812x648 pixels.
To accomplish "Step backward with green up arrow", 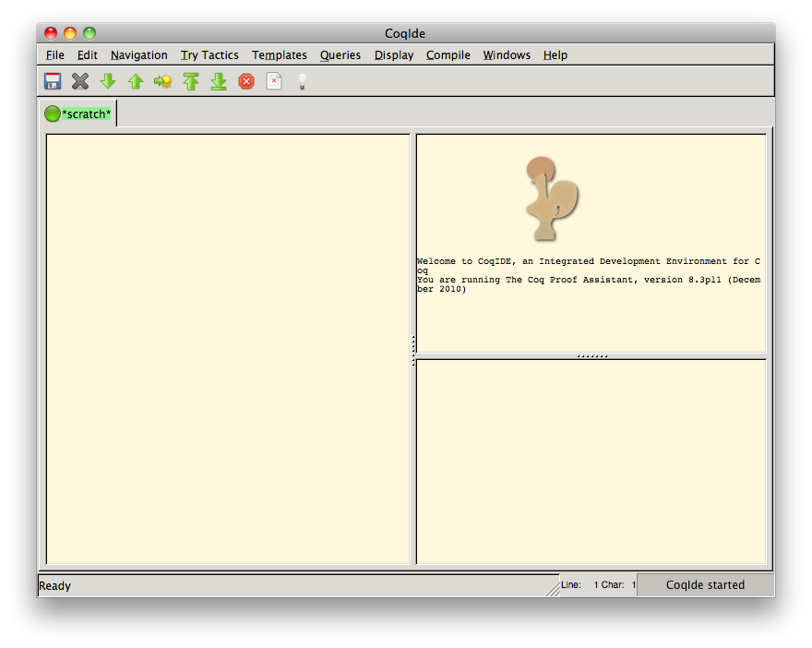I will coord(136,81).
